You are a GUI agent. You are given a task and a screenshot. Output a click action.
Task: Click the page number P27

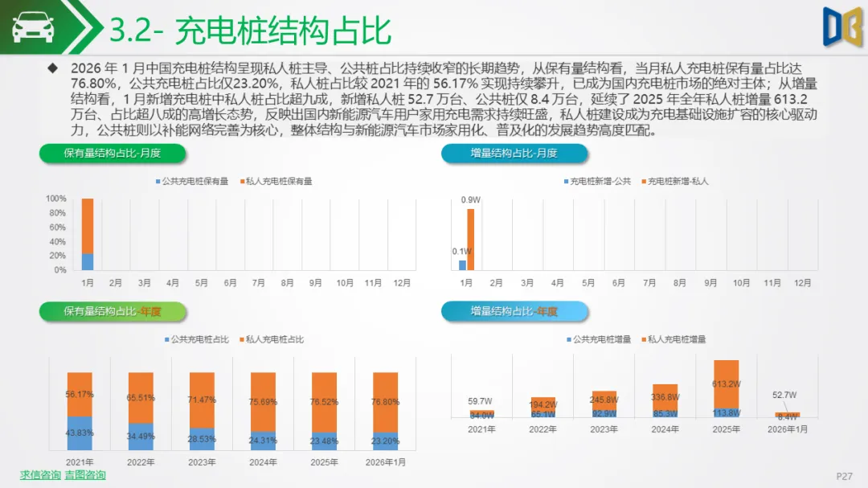[x=846, y=474]
